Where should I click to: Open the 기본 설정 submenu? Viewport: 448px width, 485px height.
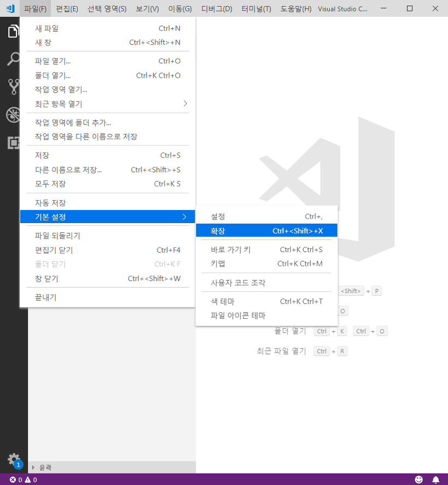point(108,217)
